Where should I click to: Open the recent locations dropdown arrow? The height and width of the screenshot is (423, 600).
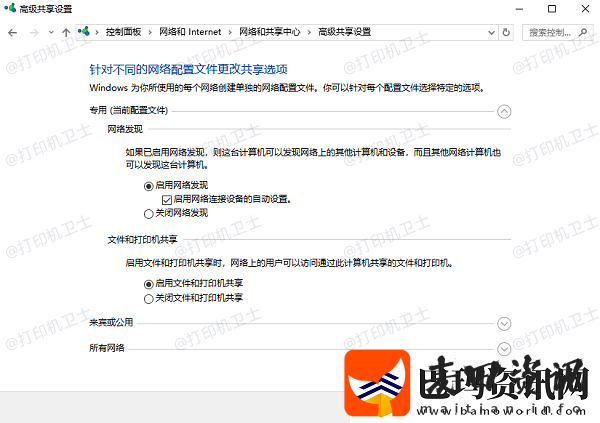tap(51, 33)
